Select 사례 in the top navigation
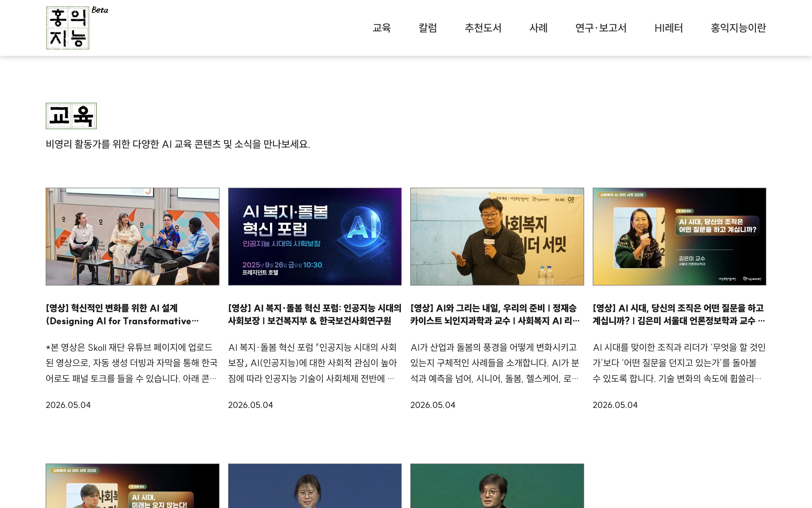This screenshot has width=812, height=508. (538, 28)
